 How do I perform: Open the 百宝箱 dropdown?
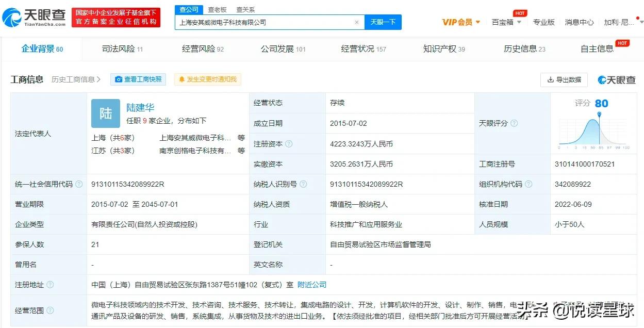point(506,22)
